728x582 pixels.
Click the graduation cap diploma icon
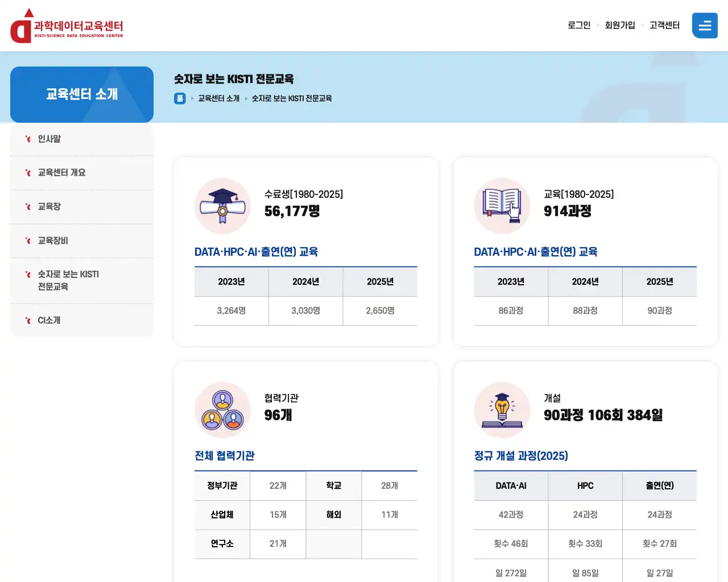coord(222,206)
